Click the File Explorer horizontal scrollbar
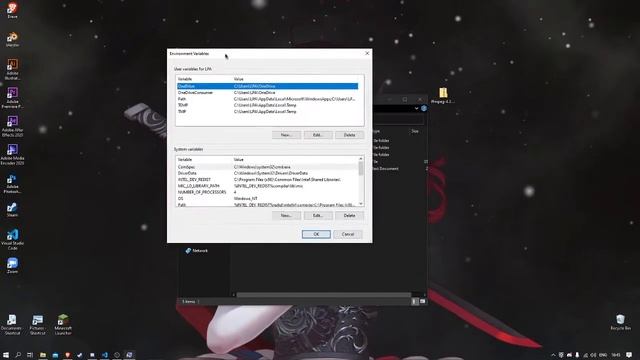The height and width of the screenshot is (360, 640). pos(324,295)
